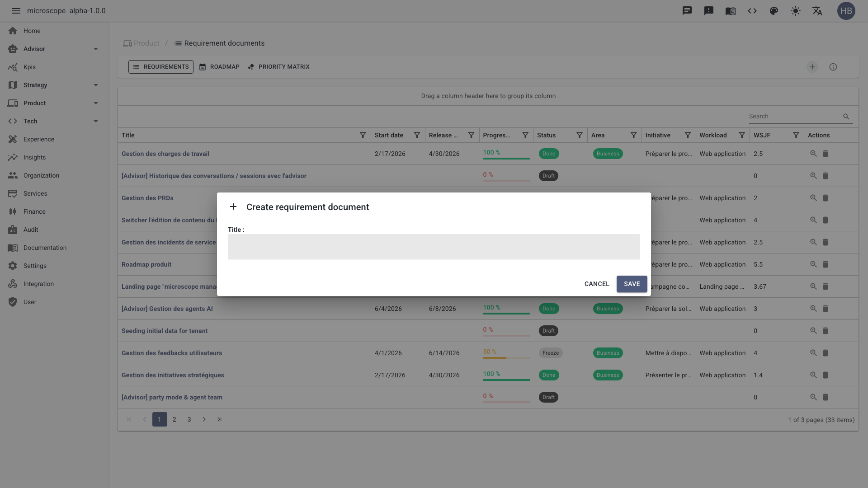
Task: View details of Gestion des charges de travail
Action: pyautogui.click(x=813, y=154)
